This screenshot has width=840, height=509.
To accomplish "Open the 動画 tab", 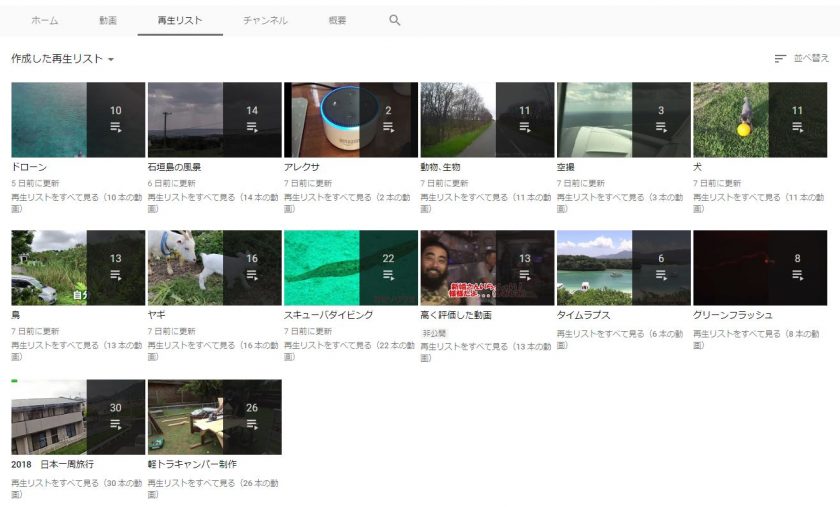I will (x=108, y=20).
